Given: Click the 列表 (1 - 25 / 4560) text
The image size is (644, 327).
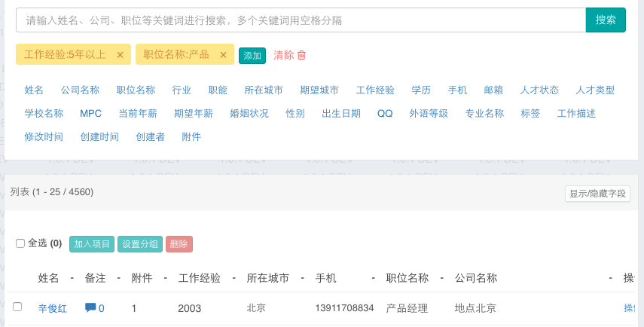Looking at the screenshot, I should 52,192.
